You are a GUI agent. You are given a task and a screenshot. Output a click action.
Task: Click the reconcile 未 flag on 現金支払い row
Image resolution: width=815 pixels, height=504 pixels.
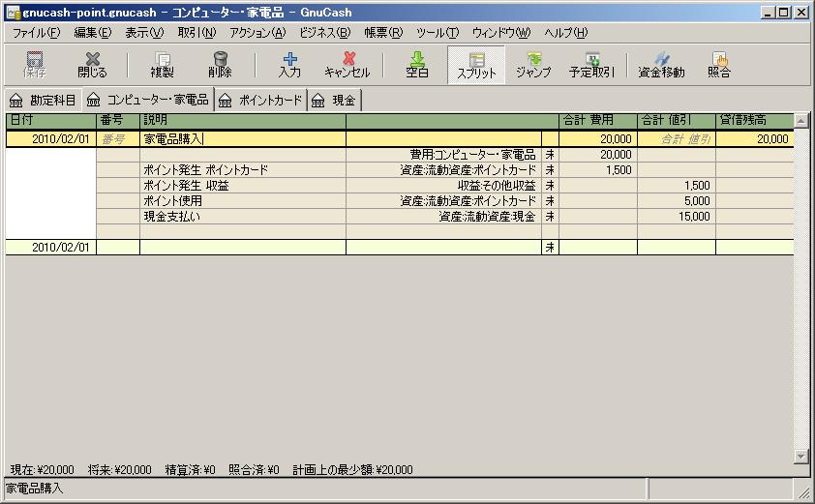(550, 216)
